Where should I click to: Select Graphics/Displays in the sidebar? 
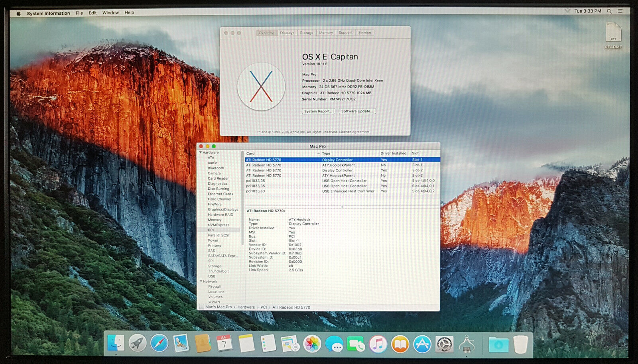point(223,209)
